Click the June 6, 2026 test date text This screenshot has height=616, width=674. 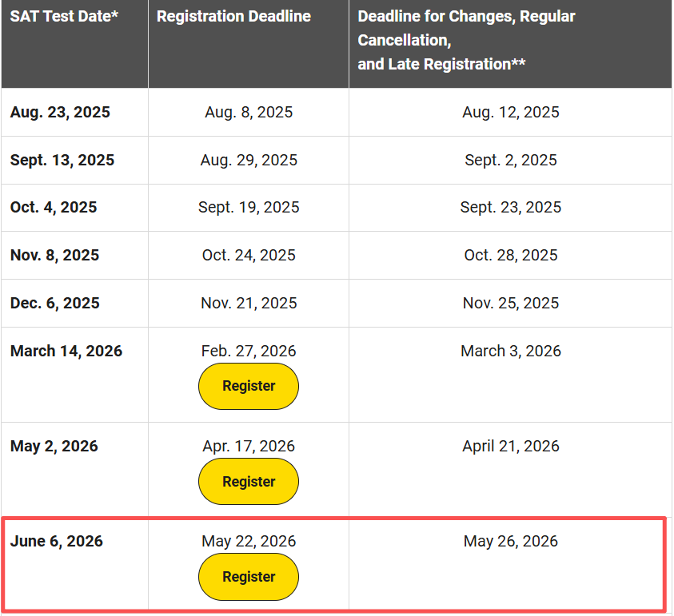coord(57,541)
